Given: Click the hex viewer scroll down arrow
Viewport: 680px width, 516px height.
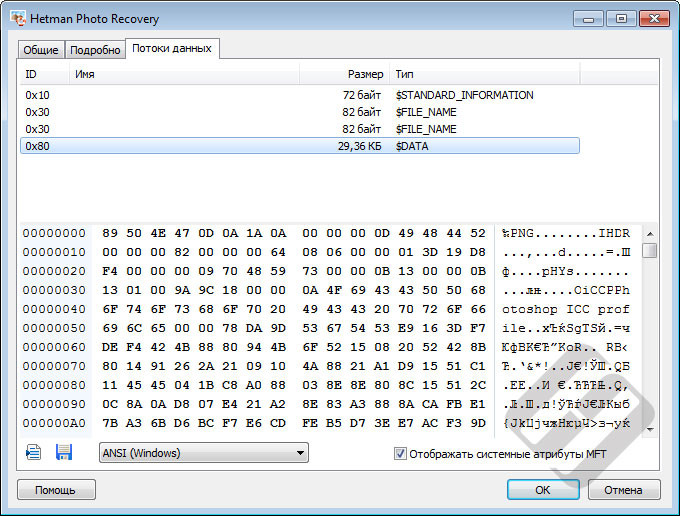Looking at the screenshot, I should click(x=650, y=429).
